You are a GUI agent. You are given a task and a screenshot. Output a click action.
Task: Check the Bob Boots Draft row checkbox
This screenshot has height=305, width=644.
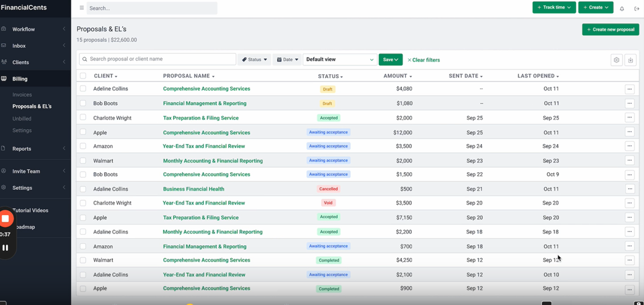(x=83, y=103)
